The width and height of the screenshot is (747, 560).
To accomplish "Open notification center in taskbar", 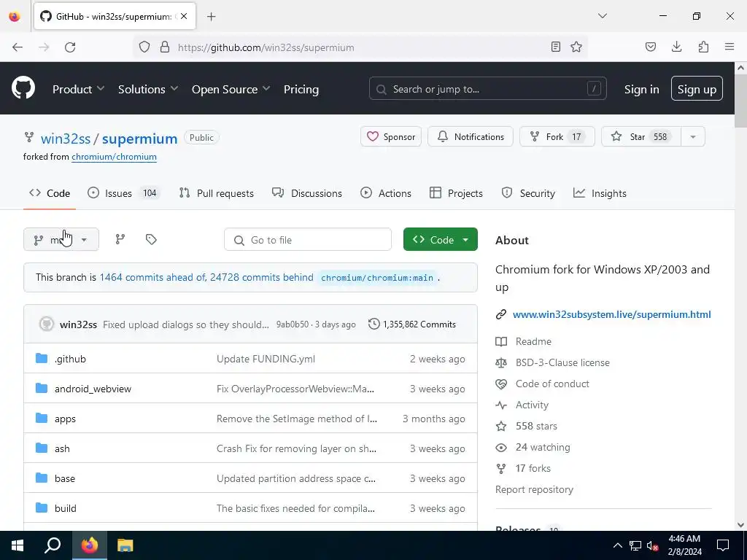I will pyautogui.click(x=723, y=545).
